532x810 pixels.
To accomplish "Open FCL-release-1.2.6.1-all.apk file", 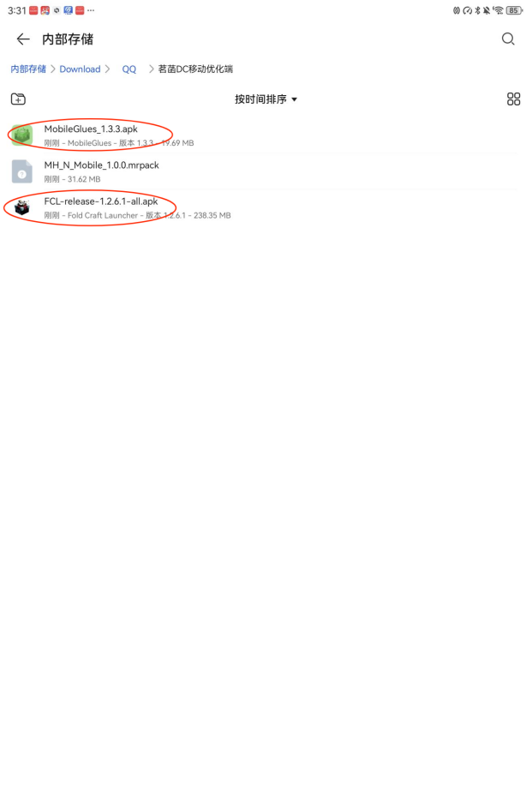I will click(263, 207).
